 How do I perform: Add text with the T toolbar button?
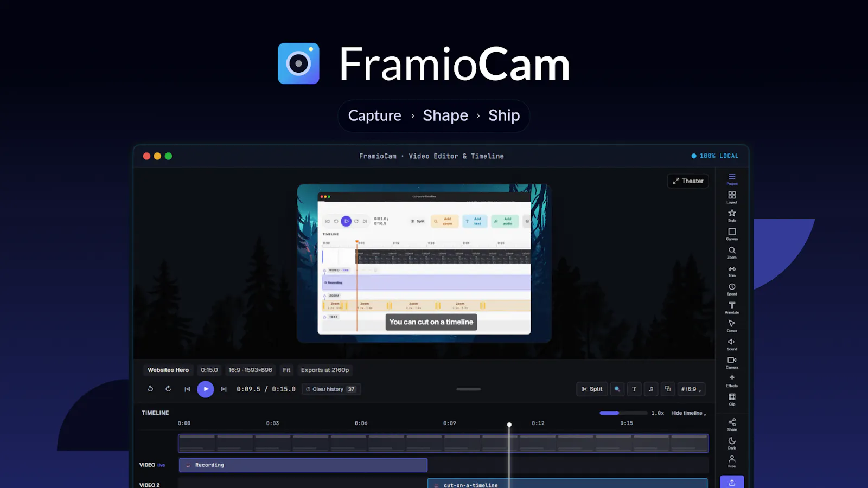(x=634, y=389)
